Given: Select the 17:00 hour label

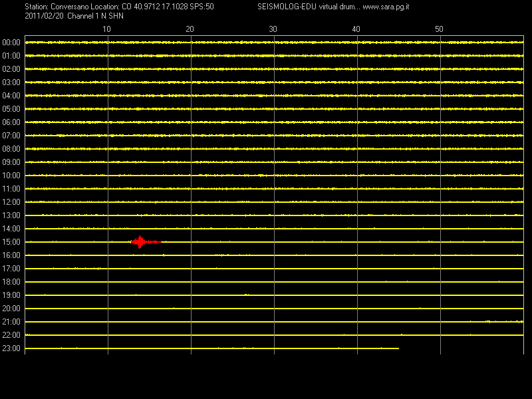Looking at the screenshot, I should tap(11, 269).
